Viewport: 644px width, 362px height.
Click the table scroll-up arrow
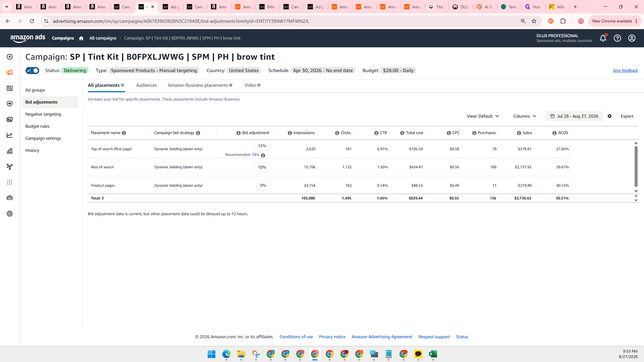coord(636,143)
